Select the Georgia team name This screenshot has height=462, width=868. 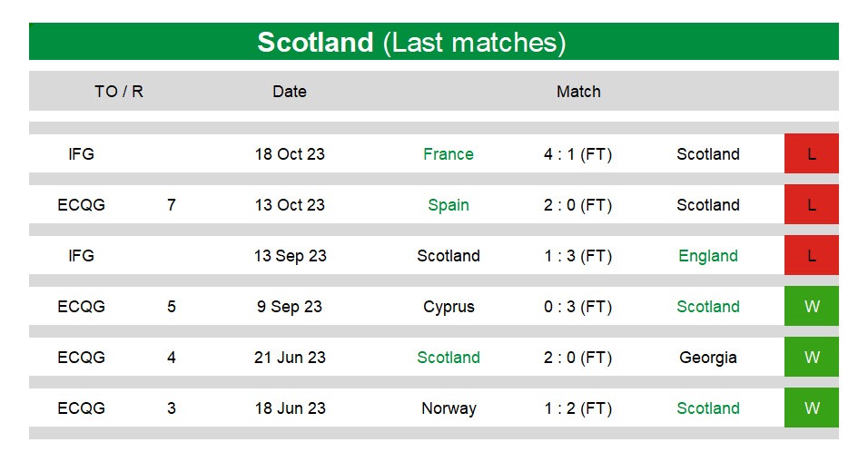708,358
